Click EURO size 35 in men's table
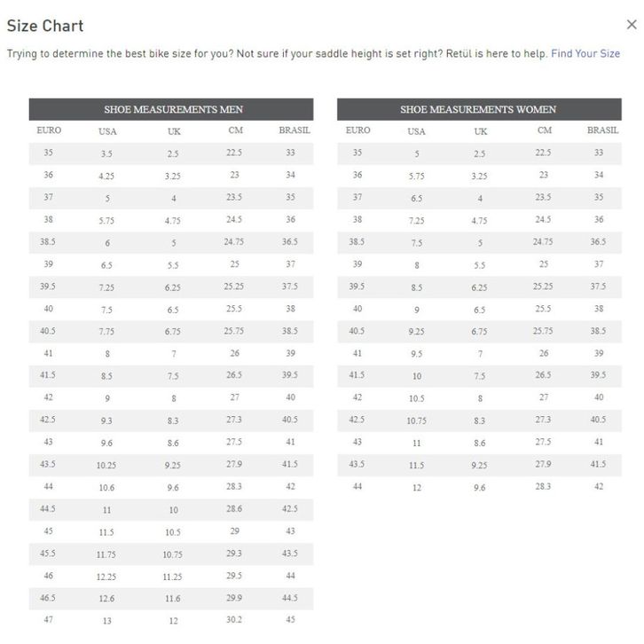The width and height of the screenshot is (644, 644). click(x=48, y=153)
